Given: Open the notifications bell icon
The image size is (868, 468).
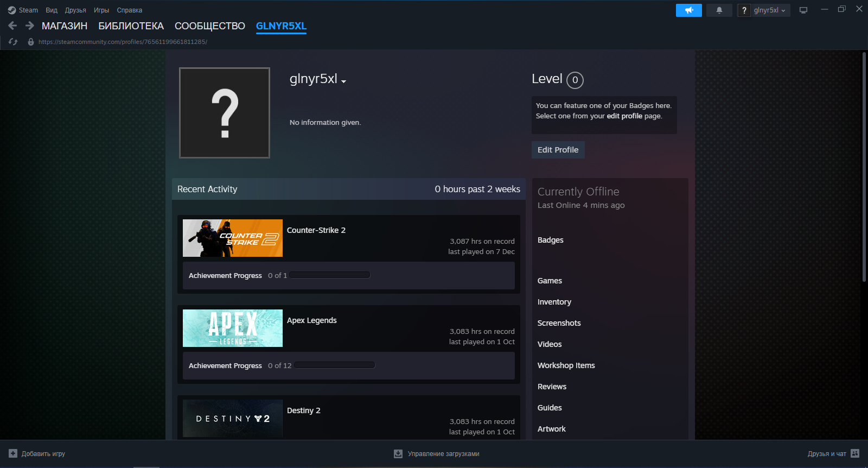Looking at the screenshot, I should tap(719, 10).
